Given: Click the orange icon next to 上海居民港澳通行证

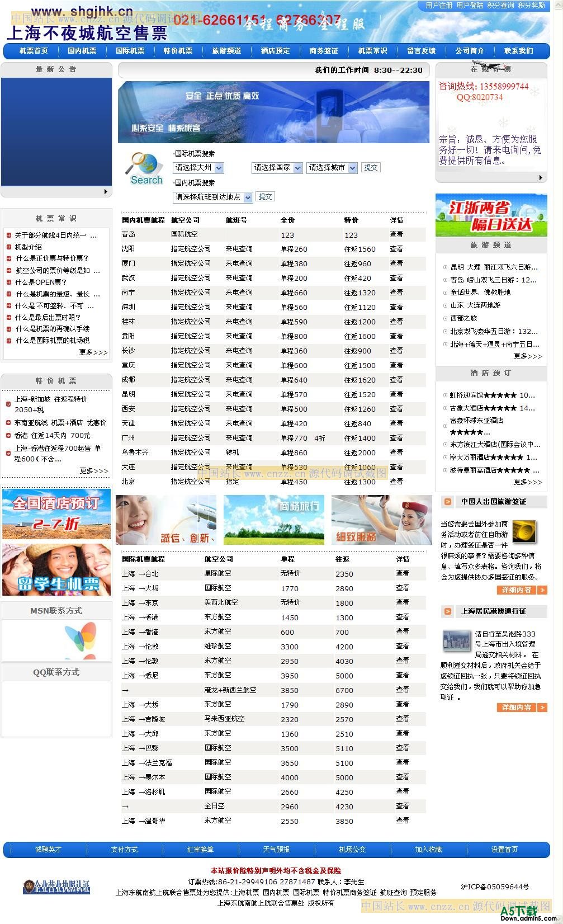Looking at the screenshot, I should tap(448, 611).
